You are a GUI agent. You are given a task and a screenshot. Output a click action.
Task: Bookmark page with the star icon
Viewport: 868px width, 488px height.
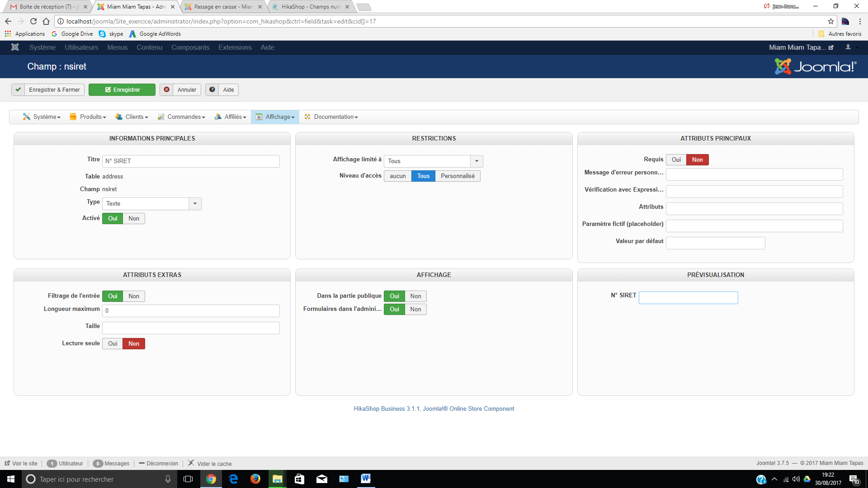coord(830,21)
